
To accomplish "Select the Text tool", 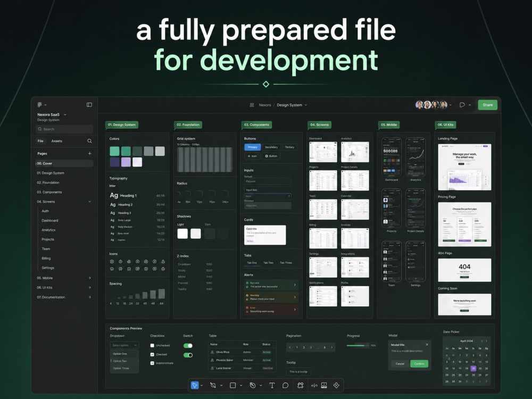I will point(272,385).
